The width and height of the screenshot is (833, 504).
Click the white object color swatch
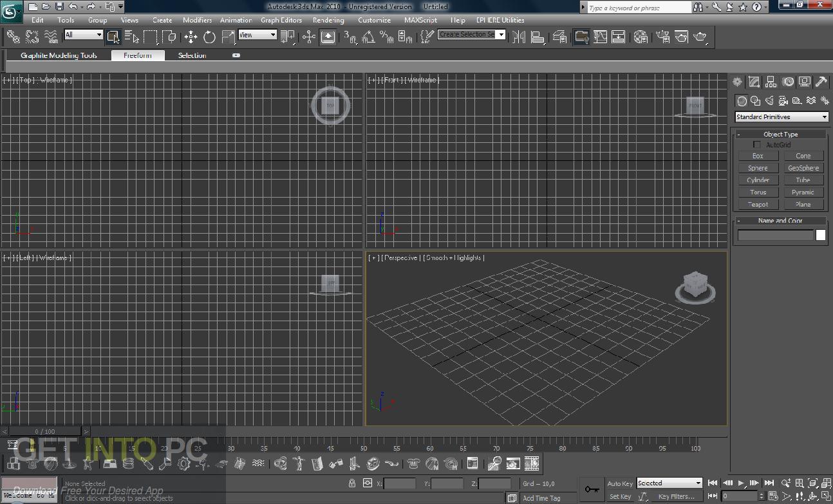[x=821, y=235]
